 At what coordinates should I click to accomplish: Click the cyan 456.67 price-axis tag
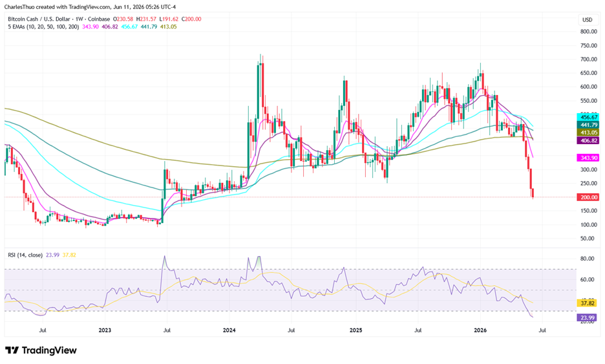pyautogui.click(x=588, y=117)
